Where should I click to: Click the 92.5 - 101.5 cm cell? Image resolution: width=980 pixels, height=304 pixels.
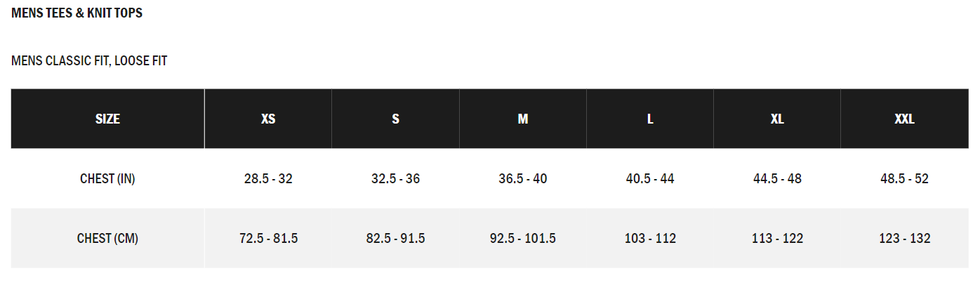click(523, 238)
